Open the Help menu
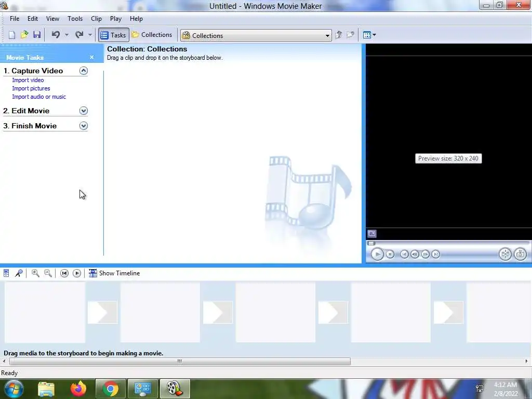The width and height of the screenshot is (532, 399). pyautogui.click(x=136, y=19)
